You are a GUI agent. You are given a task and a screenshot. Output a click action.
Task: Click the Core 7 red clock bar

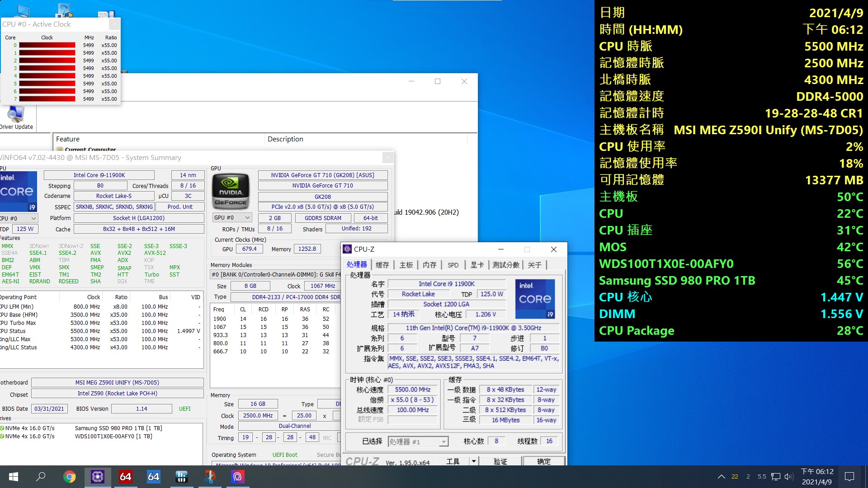tap(47, 99)
